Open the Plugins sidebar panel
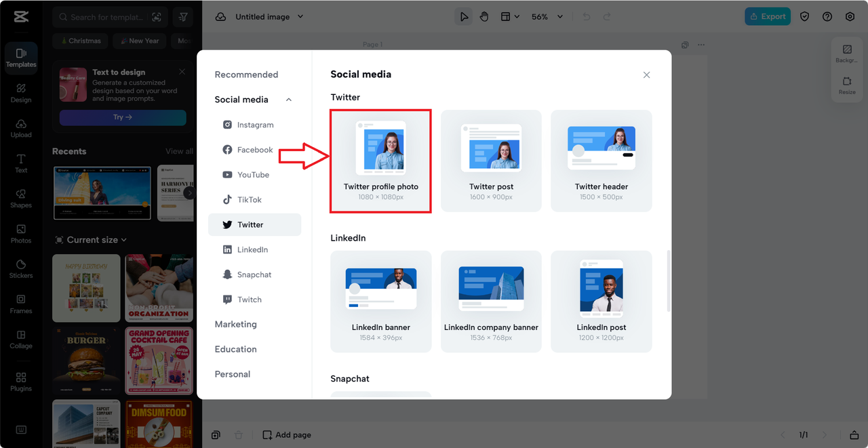 [x=21, y=382]
